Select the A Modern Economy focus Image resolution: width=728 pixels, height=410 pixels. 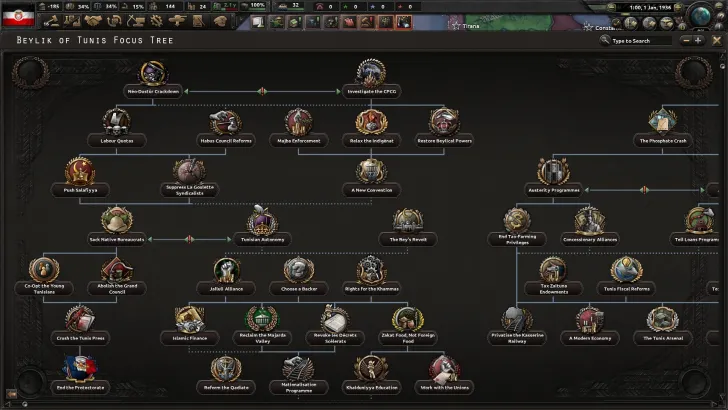coord(589,320)
